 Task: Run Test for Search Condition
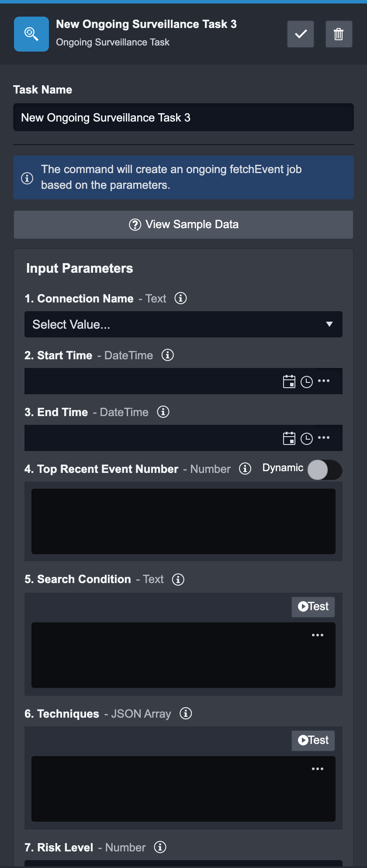point(313,607)
